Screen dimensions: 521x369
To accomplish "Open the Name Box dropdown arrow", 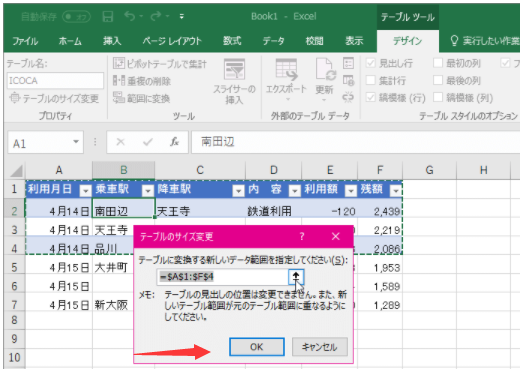I will pyautogui.click(x=76, y=142).
